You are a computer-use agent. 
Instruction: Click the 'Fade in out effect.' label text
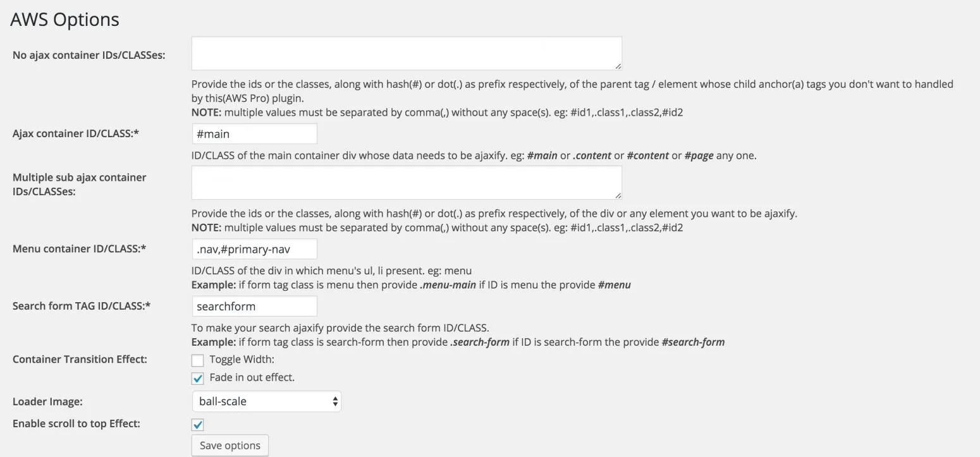[252, 377]
